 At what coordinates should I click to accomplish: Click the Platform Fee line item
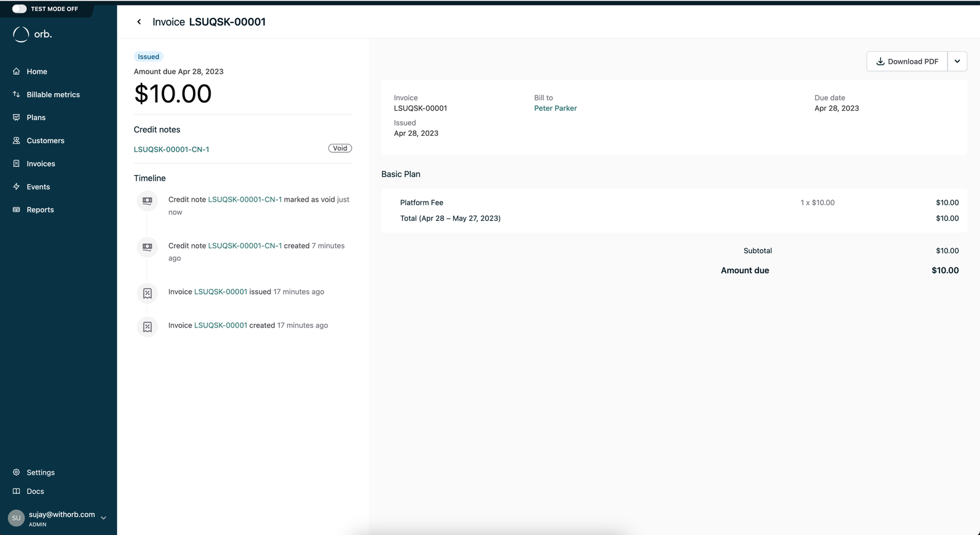pos(421,203)
